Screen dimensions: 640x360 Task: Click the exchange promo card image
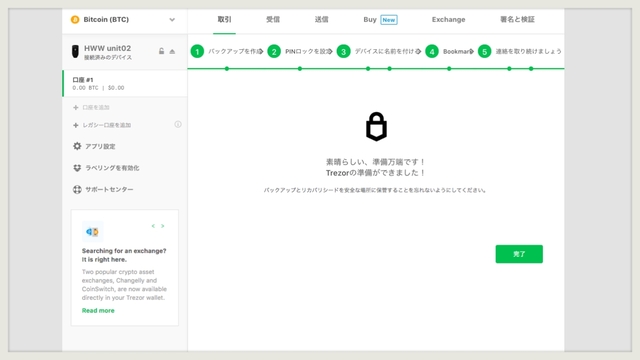click(x=93, y=232)
